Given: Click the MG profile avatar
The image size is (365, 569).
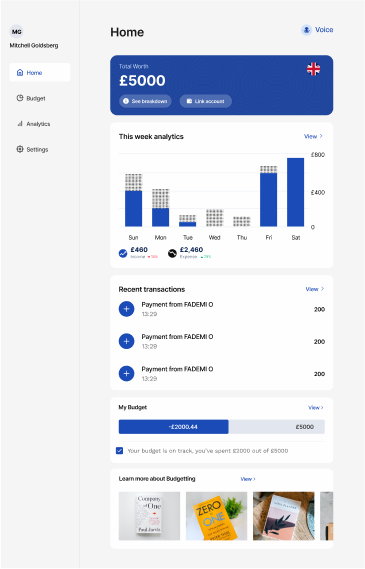Looking at the screenshot, I should 16,32.
